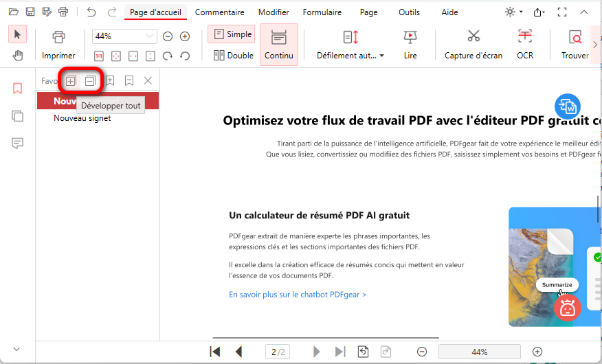Click the page number field showing 2
Viewport: 602px width, 364px height.
click(278, 352)
